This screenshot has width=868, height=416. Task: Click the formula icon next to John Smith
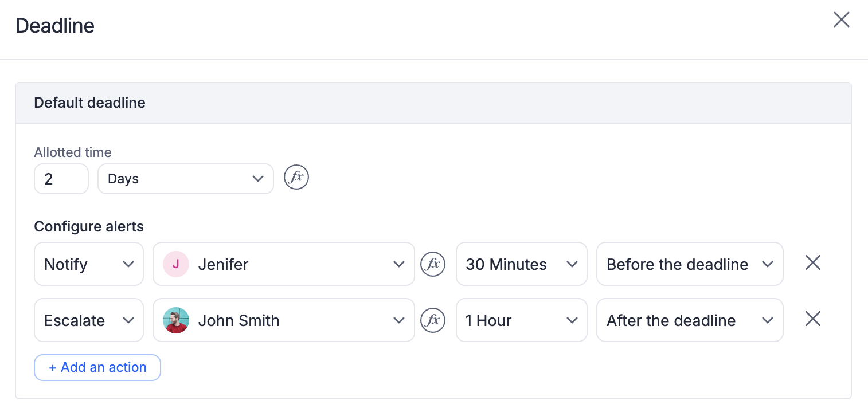pos(433,320)
